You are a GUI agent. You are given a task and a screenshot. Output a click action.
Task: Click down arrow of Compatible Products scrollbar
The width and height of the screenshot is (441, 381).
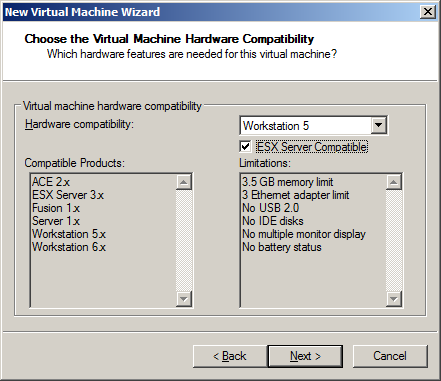click(x=184, y=298)
